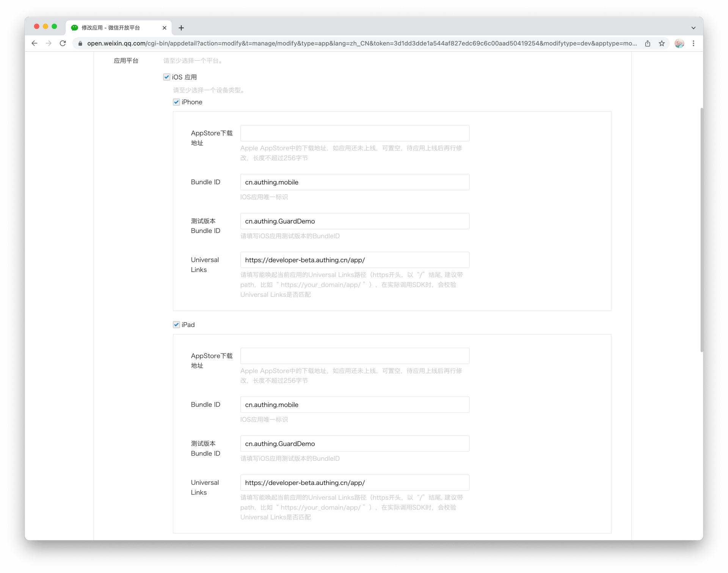Reload the current page
This screenshot has width=728, height=573.
pyautogui.click(x=63, y=43)
